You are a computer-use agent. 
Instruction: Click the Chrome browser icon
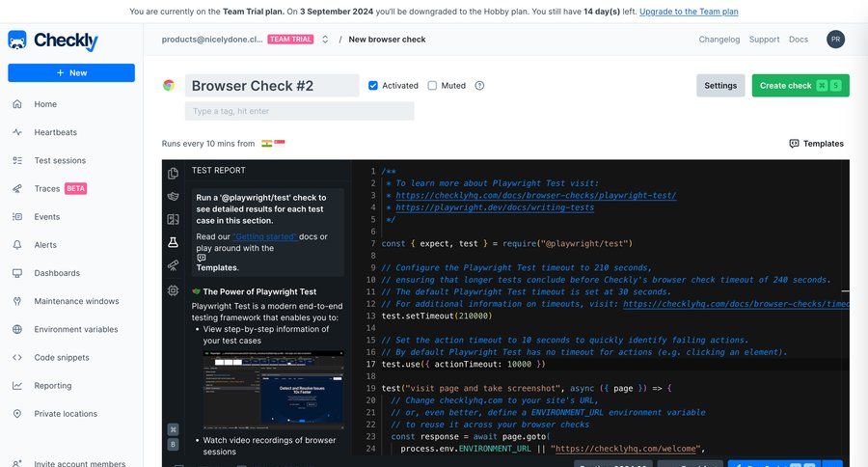coord(169,85)
